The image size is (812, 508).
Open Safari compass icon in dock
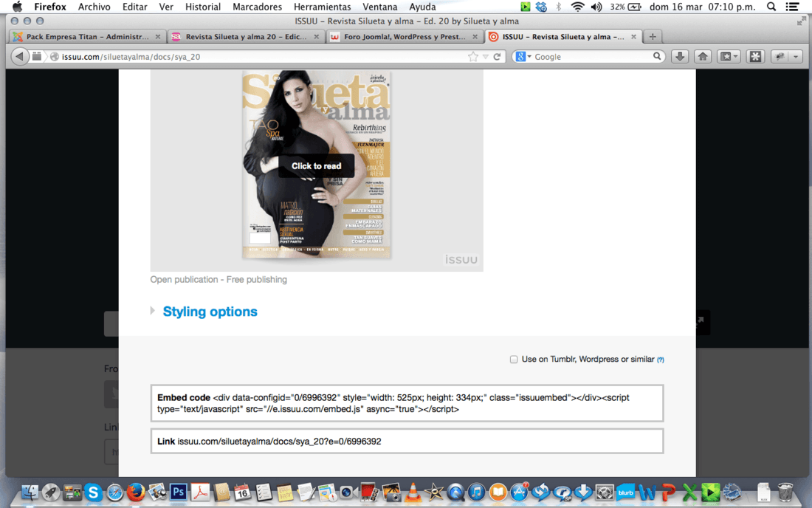pos(114,492)
